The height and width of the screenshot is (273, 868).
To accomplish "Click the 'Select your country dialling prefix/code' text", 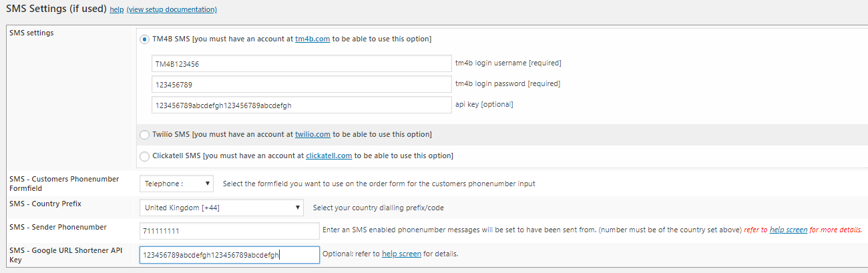I will click(x=378, y=208).
